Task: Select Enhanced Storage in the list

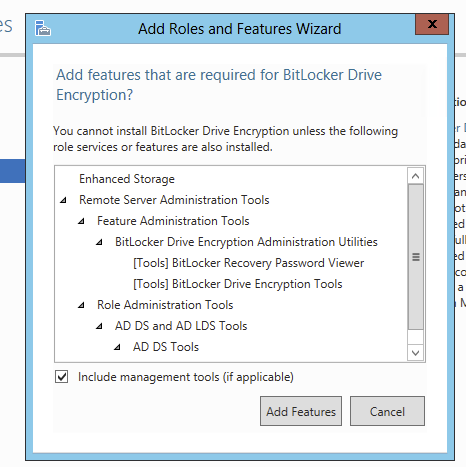Action: (127, 179)
